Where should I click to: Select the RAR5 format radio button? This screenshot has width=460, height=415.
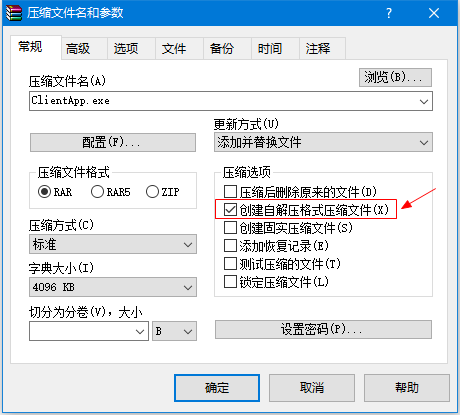click(97, 192)
